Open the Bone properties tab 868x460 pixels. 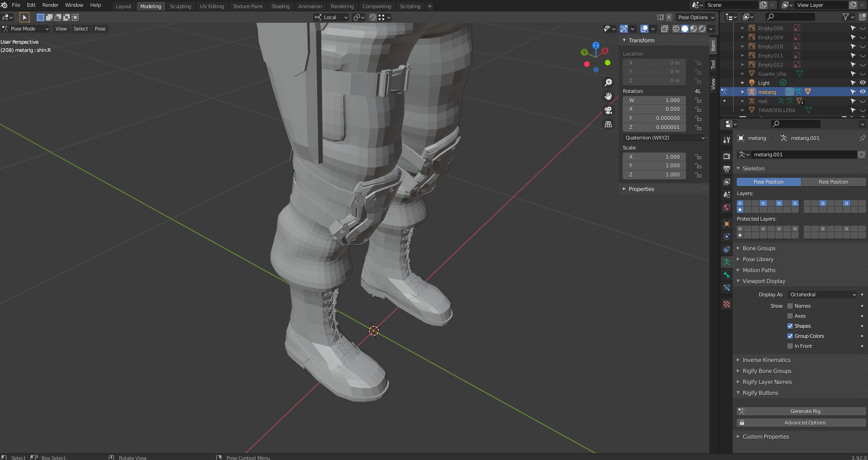coord(727,275)
